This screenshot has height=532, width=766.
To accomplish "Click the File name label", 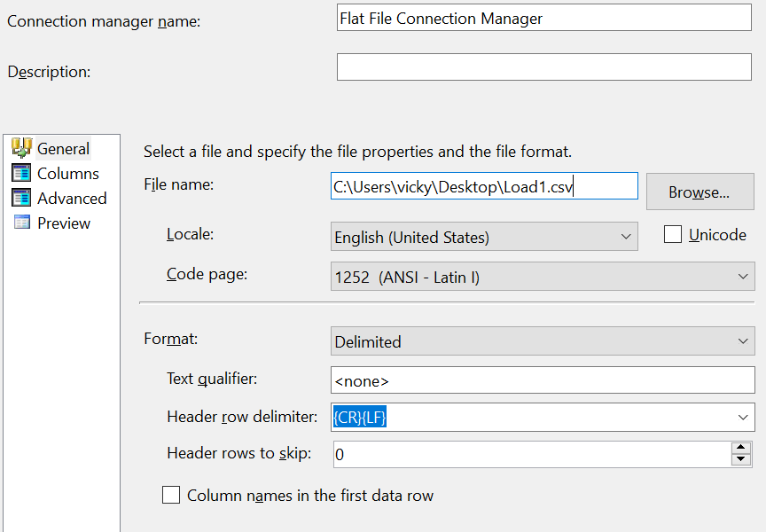I will click(x=178, y=184).
